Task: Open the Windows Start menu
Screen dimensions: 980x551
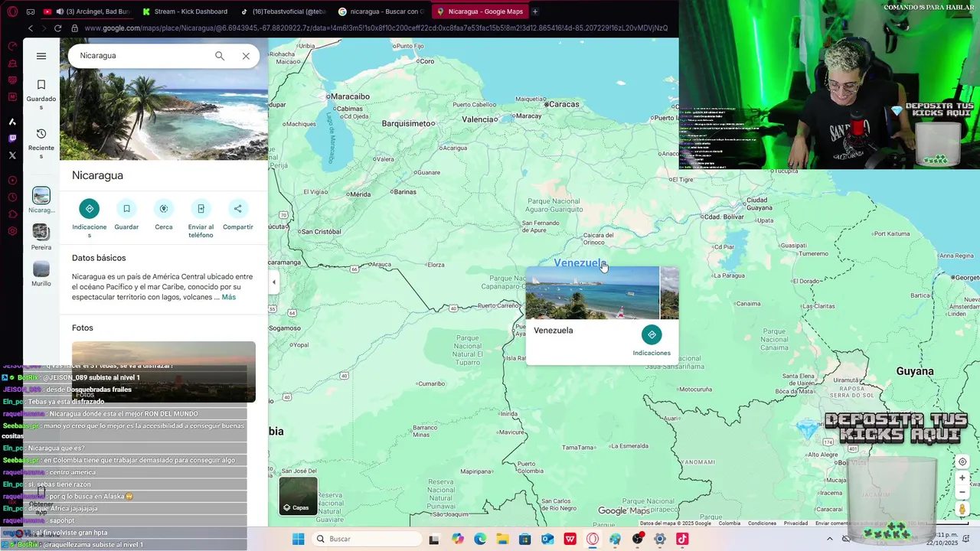Action: click(298, 539)
